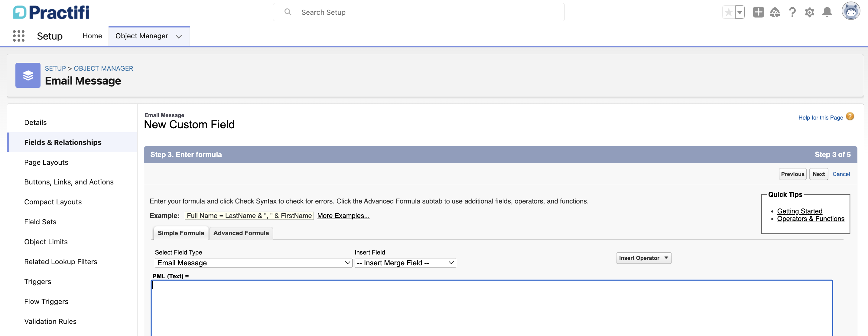Follow the SETUP breadcrumb link

click(x=56, y=68)
